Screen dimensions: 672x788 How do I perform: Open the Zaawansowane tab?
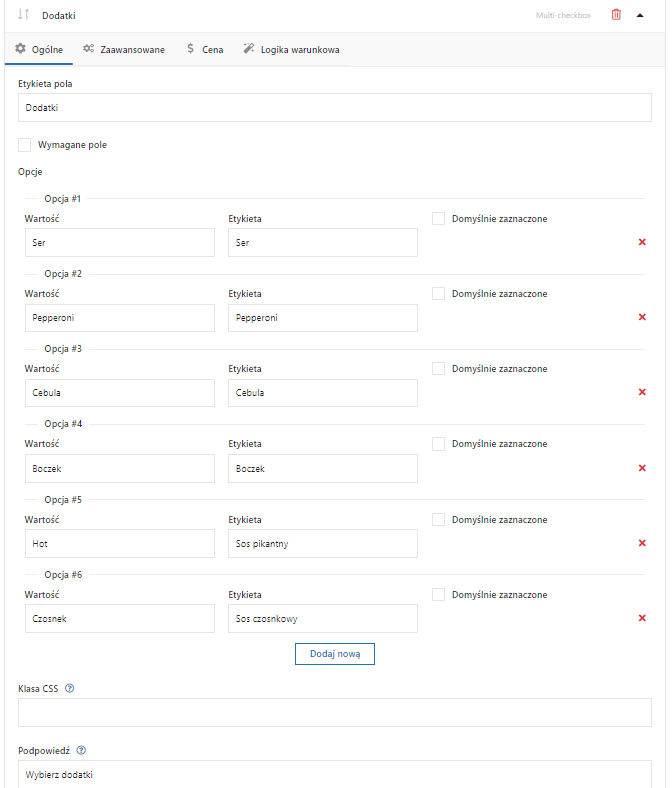click(x=124, y=49)
